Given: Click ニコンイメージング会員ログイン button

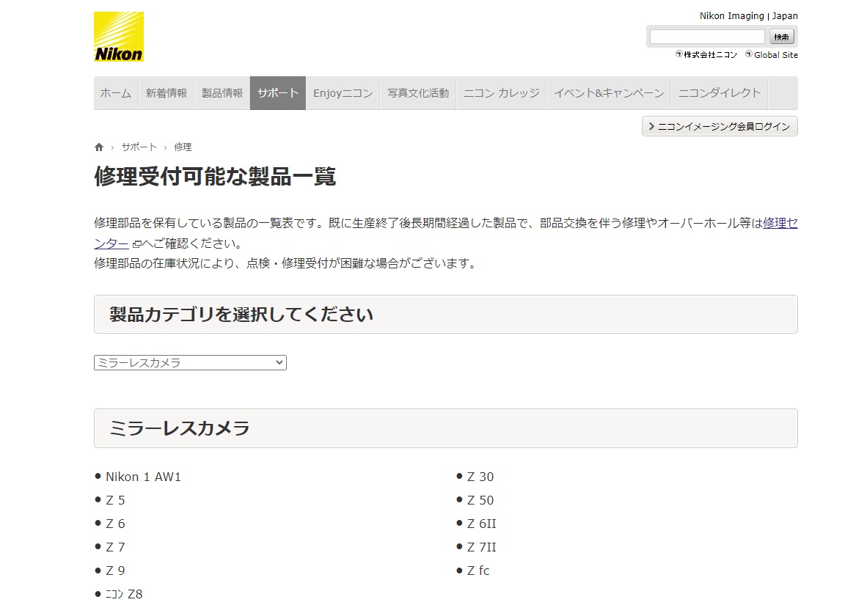Looking at the screenshot, I should coord(720,126).
